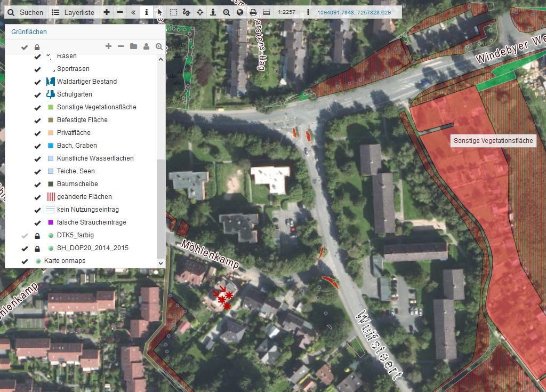Click the coordinates display link

(x=354, y=12)
